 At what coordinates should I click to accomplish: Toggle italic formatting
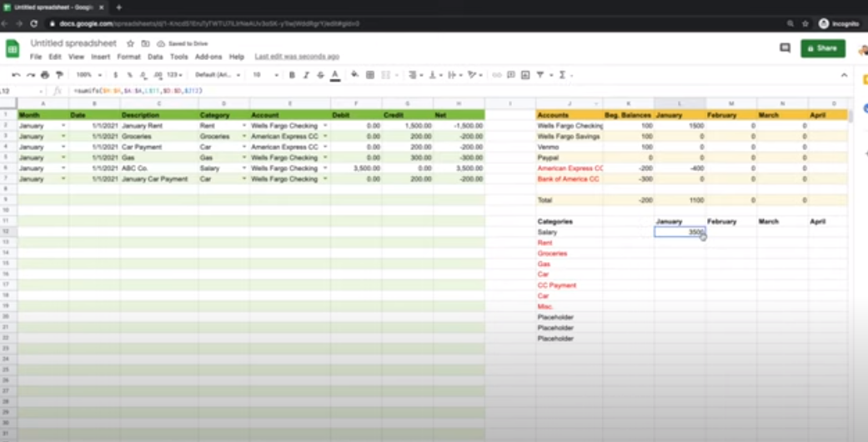tap(306, 75)
